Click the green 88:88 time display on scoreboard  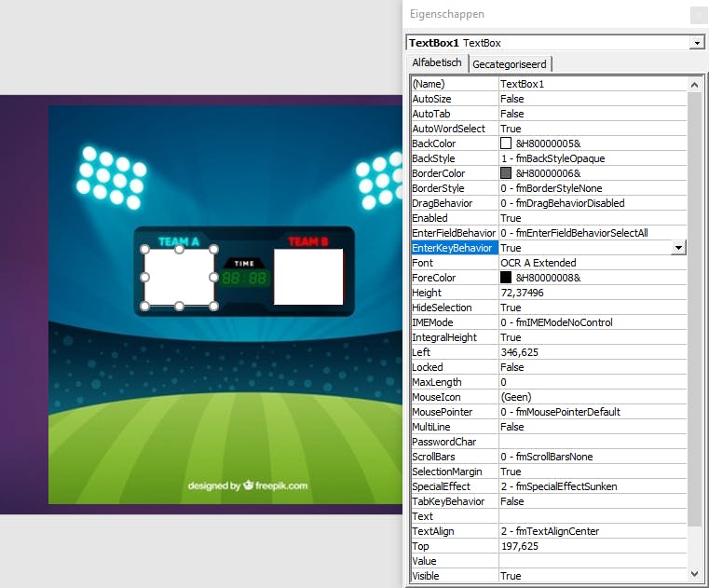244,278
